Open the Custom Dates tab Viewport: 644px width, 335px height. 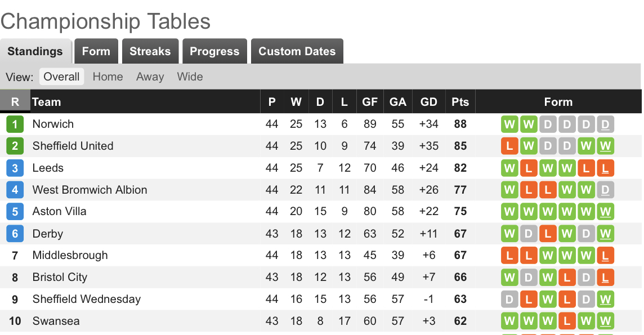(x=297, y=51)
